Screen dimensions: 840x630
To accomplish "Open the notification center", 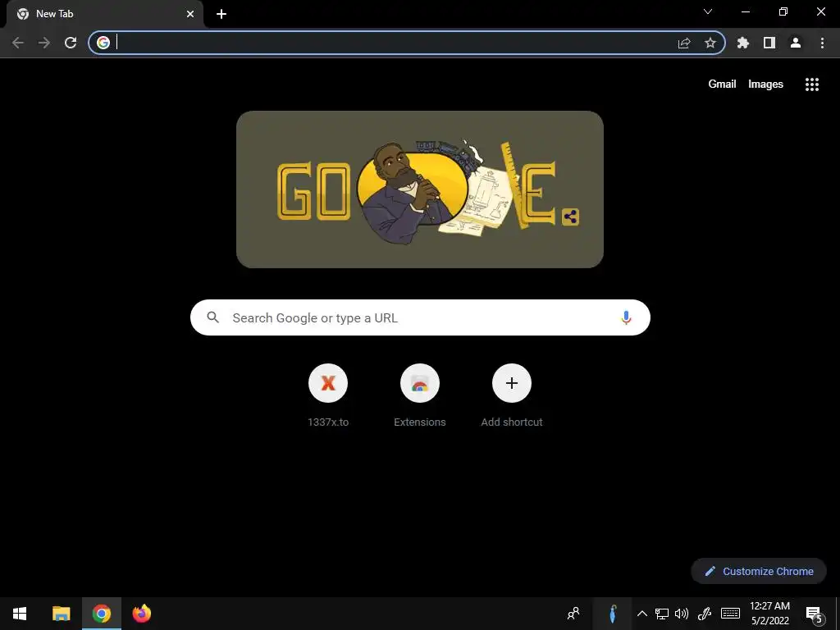I will click(x=815, y=614).
